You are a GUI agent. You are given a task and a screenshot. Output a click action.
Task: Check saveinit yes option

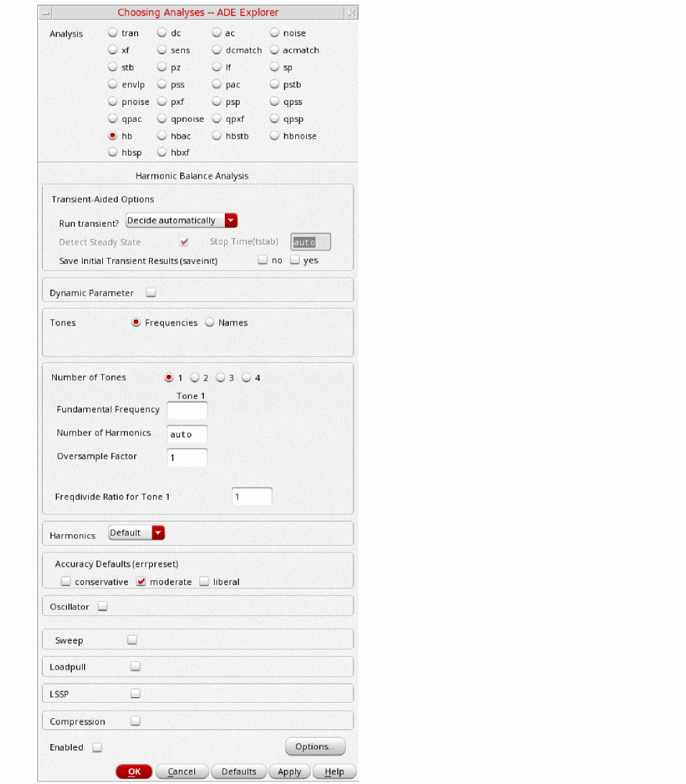click(x=295, y=260)
